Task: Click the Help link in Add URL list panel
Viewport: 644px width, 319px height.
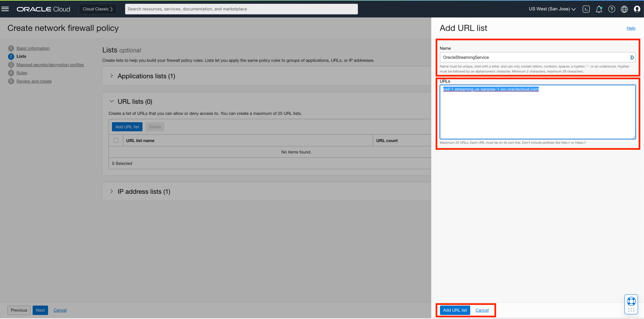Action: click(631, 28)
